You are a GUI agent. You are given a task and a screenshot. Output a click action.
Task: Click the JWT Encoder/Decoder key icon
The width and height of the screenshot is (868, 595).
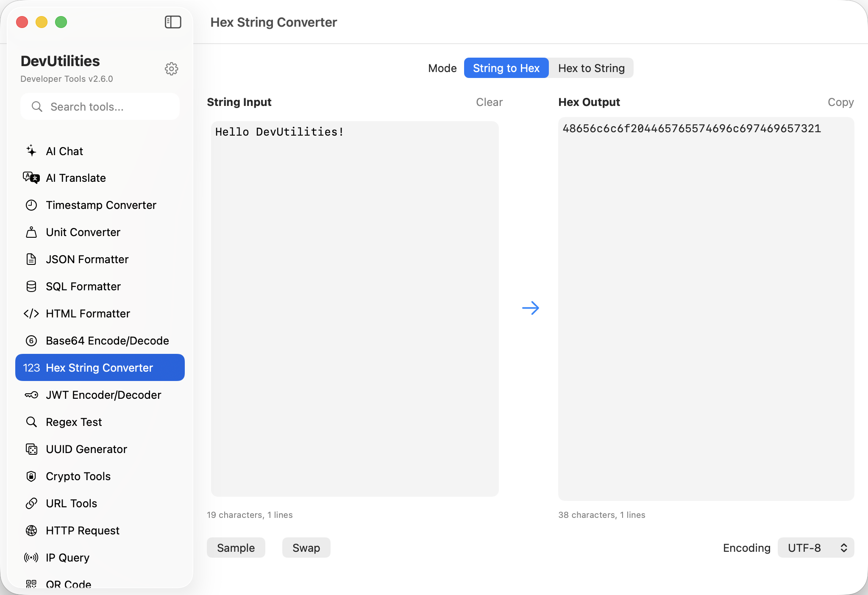point(31,395)
